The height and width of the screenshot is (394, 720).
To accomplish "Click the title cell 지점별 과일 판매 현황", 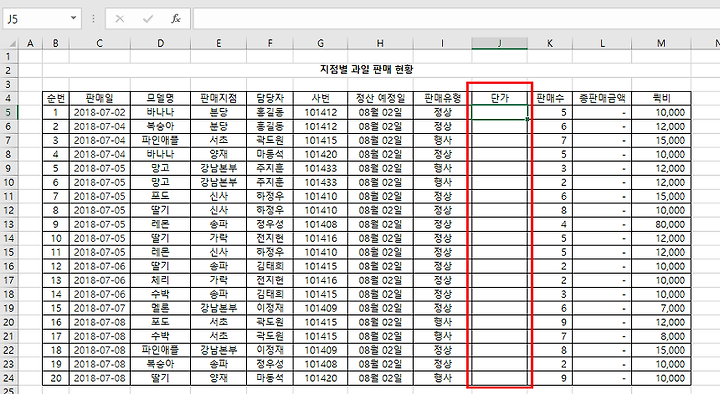I will tap(366, 70).
